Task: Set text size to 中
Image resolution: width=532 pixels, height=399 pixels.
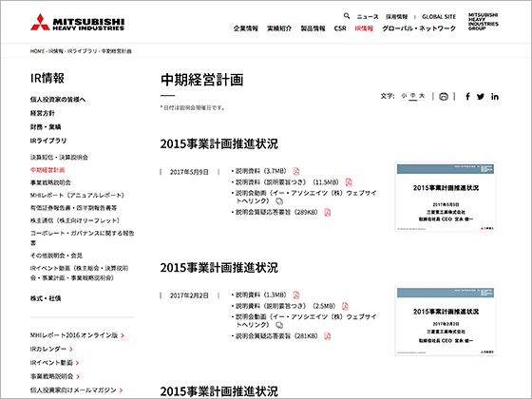Action: click(x=412, y=96)
